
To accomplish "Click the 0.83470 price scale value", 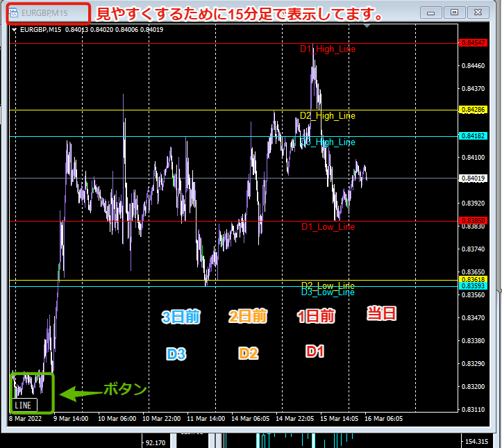I will coord(474,317).
